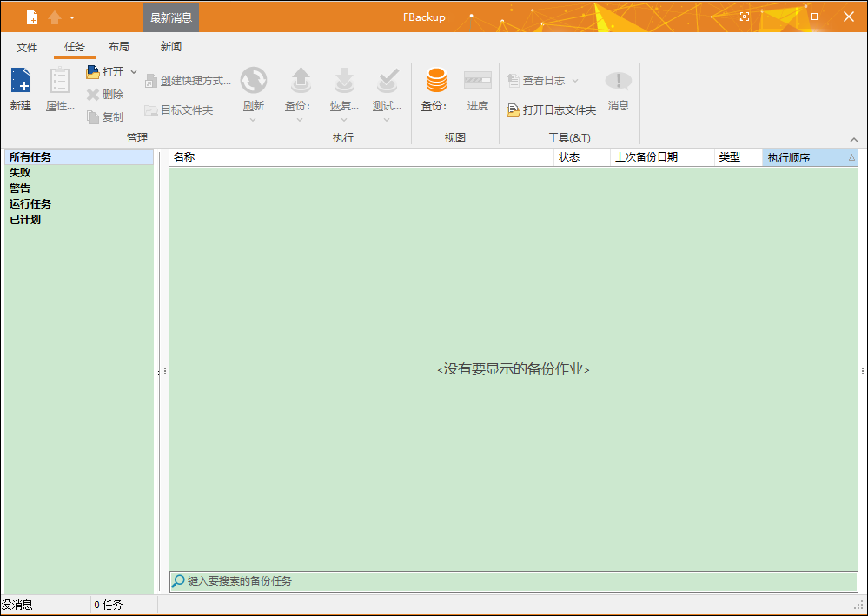Select 所有任务 in the left panel
Screen dimensions: 868x616
(78, 157)
